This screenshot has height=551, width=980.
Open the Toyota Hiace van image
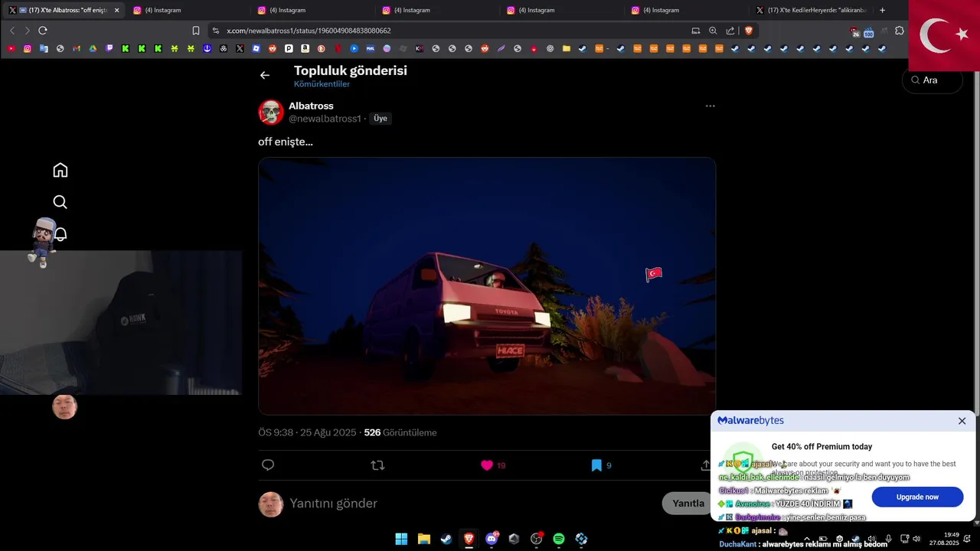(x=487, y=286)
